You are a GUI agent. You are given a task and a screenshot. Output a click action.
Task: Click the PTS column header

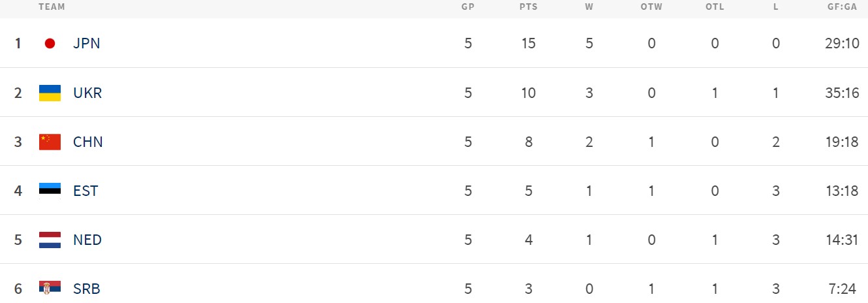529,7
